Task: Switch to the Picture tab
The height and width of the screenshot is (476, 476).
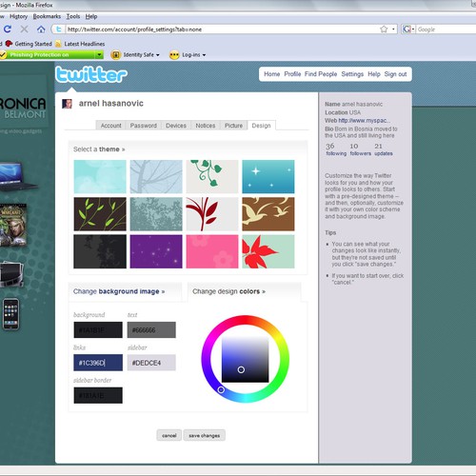Action: [x=233, y=126]
